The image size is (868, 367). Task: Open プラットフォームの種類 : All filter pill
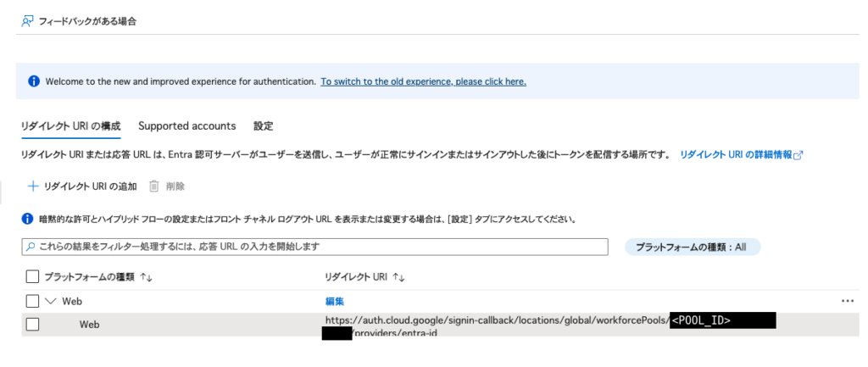tap(693, 247)
